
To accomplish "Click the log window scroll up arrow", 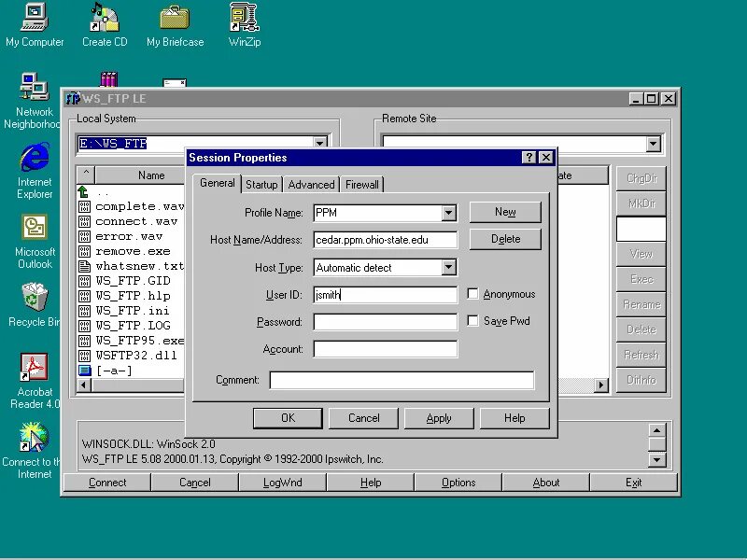I will [657, 430].
